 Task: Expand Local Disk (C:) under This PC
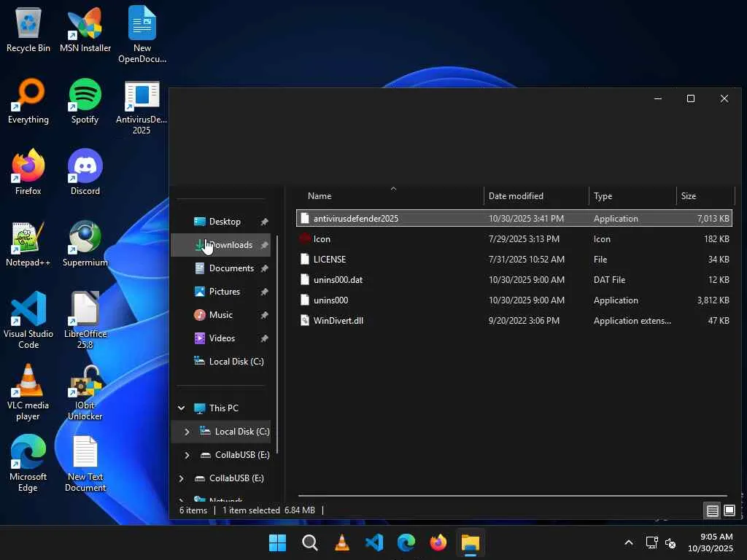pyautogui.click(x=187, y=432)
